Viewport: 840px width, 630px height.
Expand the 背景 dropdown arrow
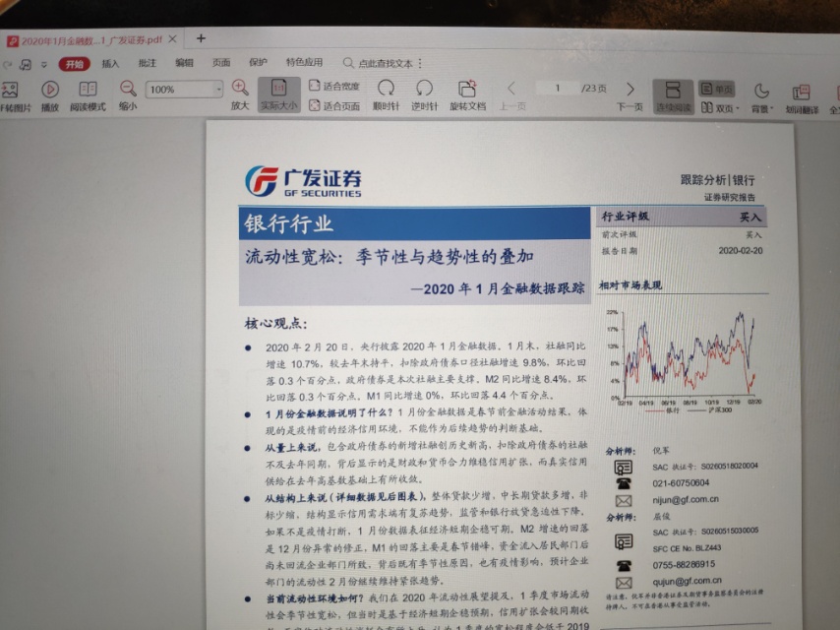(772, 110)
